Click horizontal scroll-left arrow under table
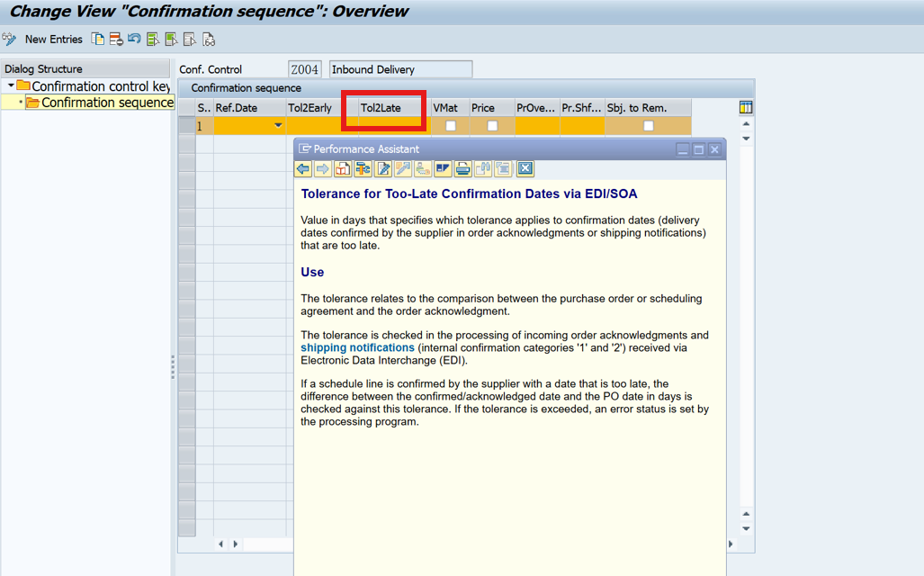Screen dimensions: 924x576 coord(221,544)
